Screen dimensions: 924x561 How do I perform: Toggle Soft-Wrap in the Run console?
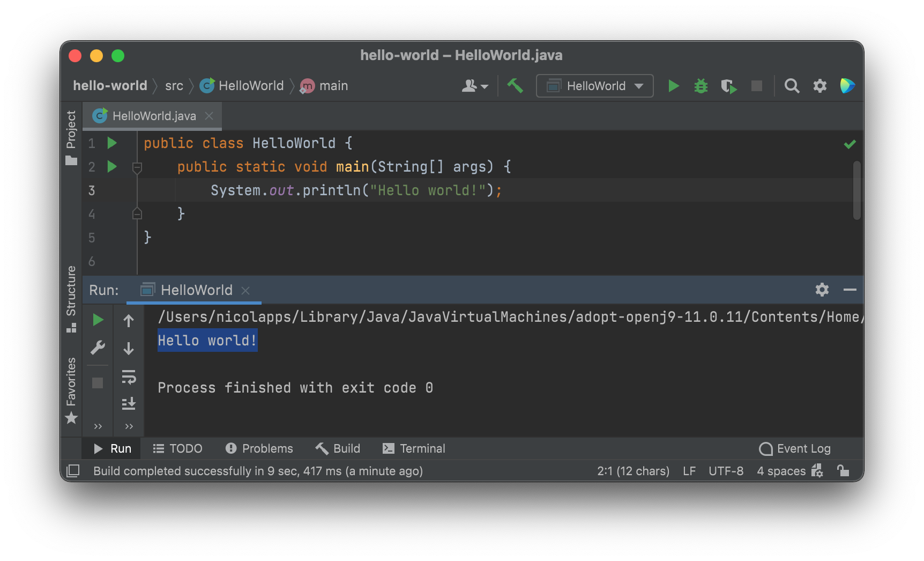click(129, 377)
